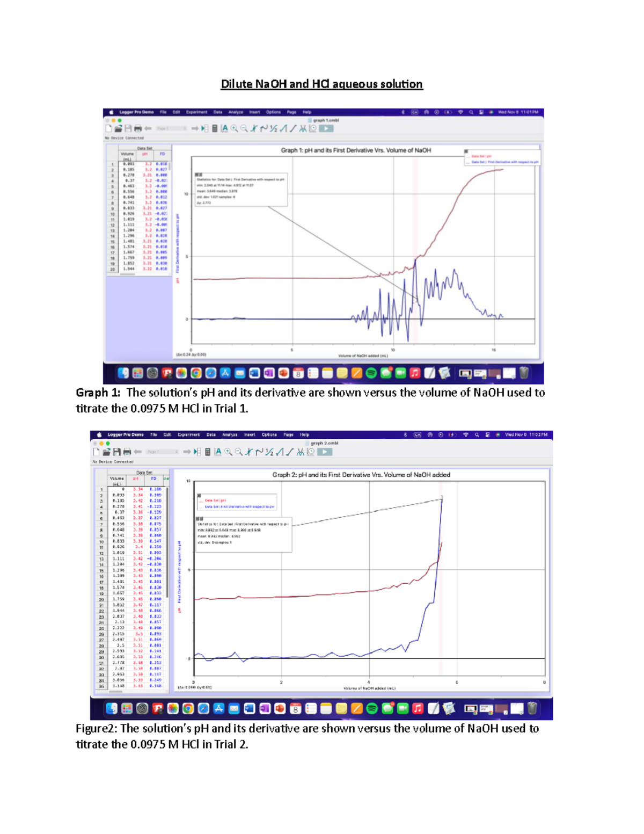Image resolution: width=644 pixels, height=834 pixels.
Task: Open File menu in the Graph 2 screenshot
Action: 153,435
